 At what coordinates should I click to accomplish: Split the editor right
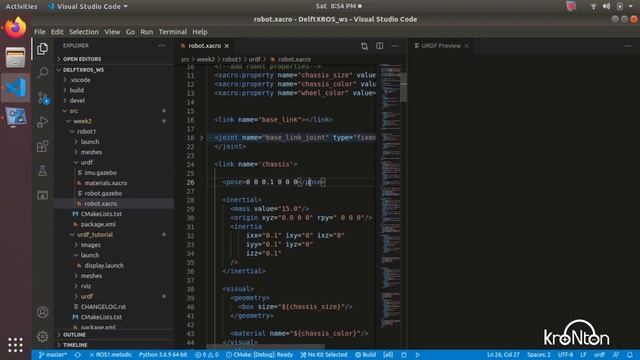click(380, 46)
